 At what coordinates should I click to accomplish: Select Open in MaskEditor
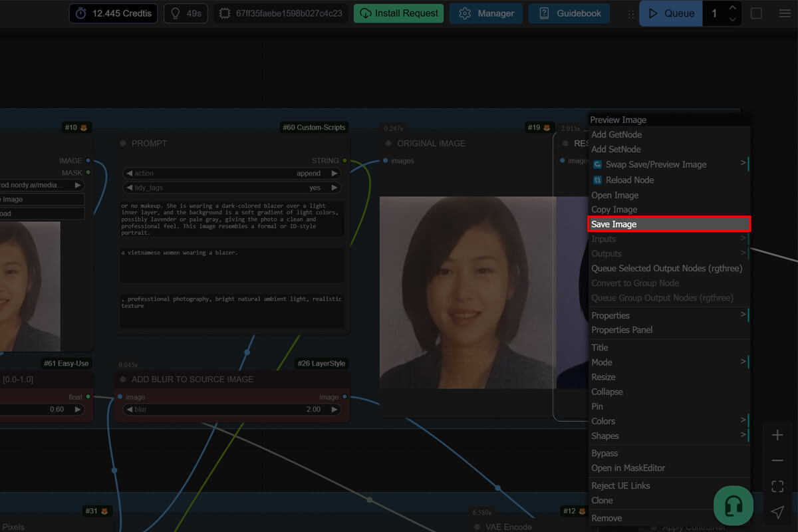click(x=628, y=468)
